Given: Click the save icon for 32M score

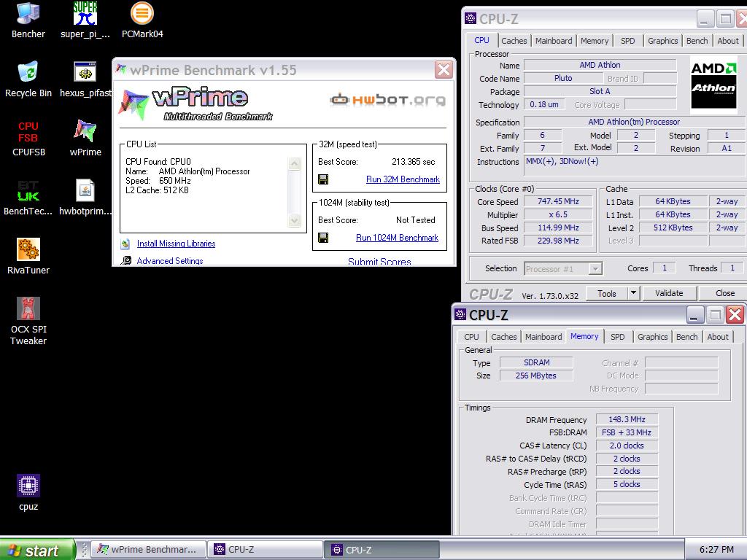Looking at the screenshot, I should click(323, 179).
